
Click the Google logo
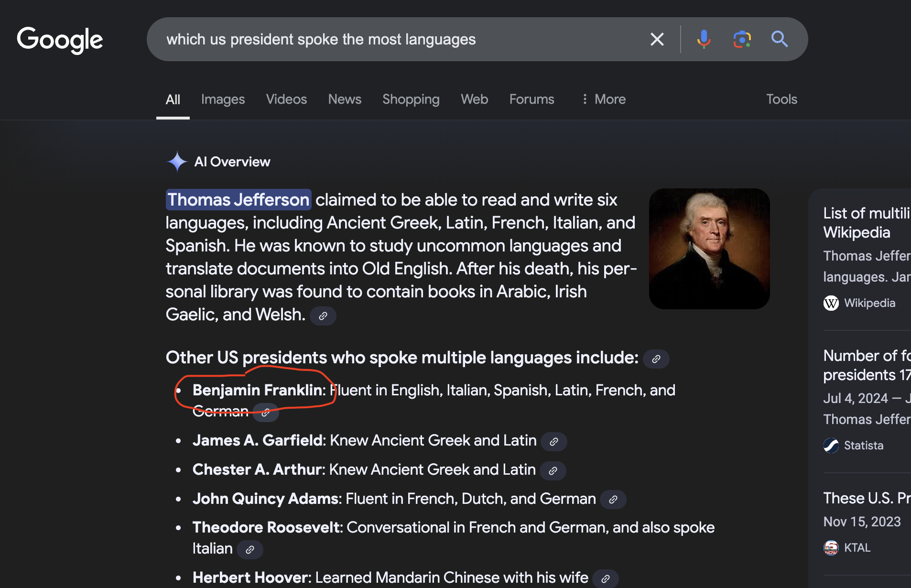pos(60,40)
